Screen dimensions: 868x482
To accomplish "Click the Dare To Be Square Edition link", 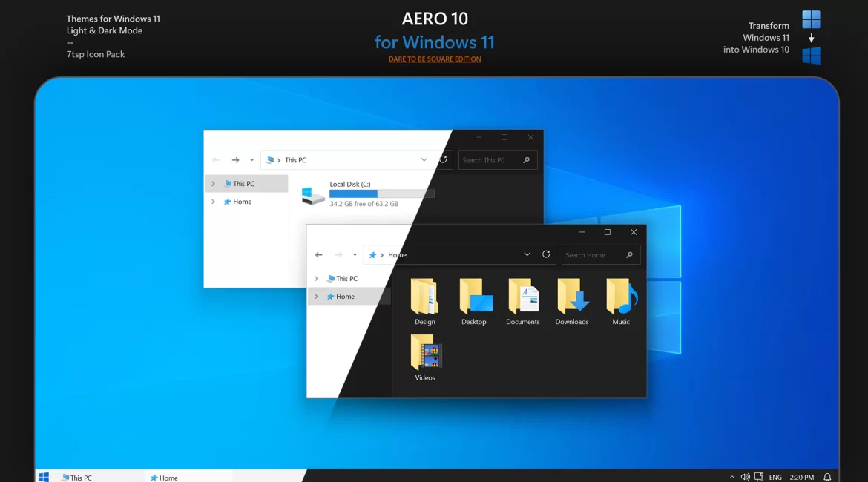I will point(435,59).
